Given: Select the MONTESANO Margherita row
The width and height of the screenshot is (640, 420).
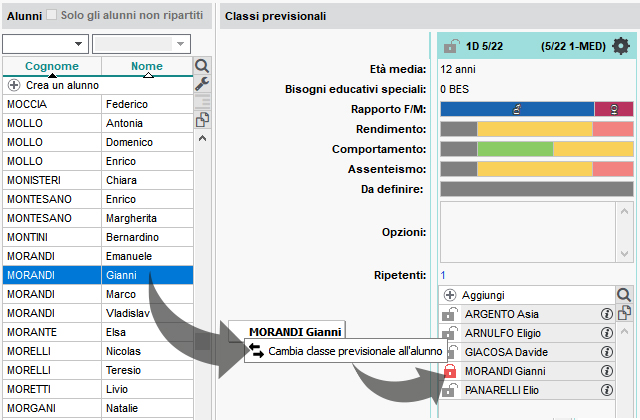Looking at the screenshot, I should [x=98, y=218].
